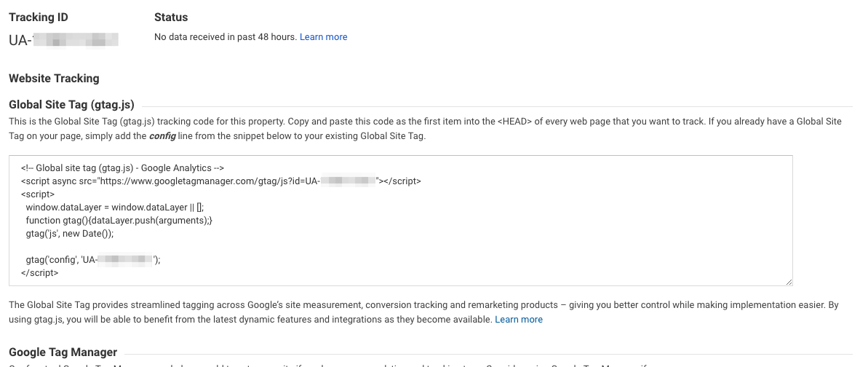Click the Global Site Tag (gtag.js) heading
The height and width of the screenshot is (367, 868).
pyautogui.click(x=71, y=104)
